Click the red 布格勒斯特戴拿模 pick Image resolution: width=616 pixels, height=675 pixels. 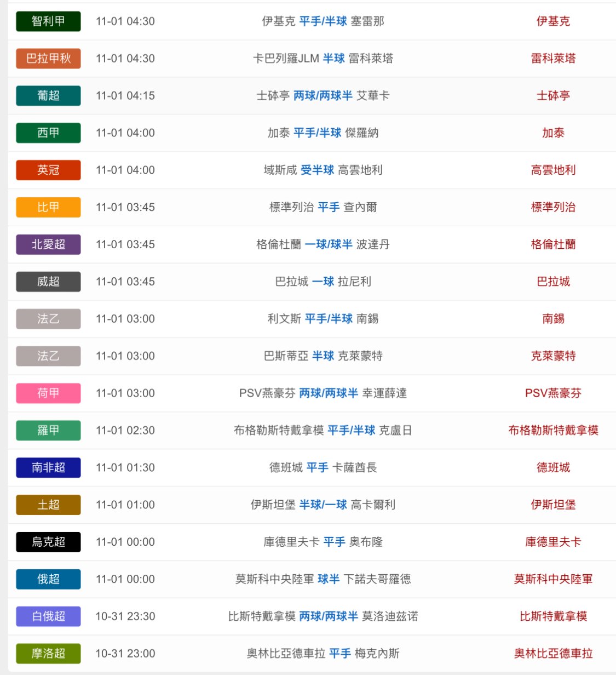point(553,431)
